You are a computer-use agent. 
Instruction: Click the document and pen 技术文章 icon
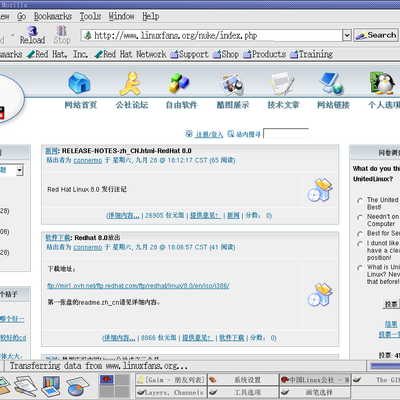[x=282, y=83]
